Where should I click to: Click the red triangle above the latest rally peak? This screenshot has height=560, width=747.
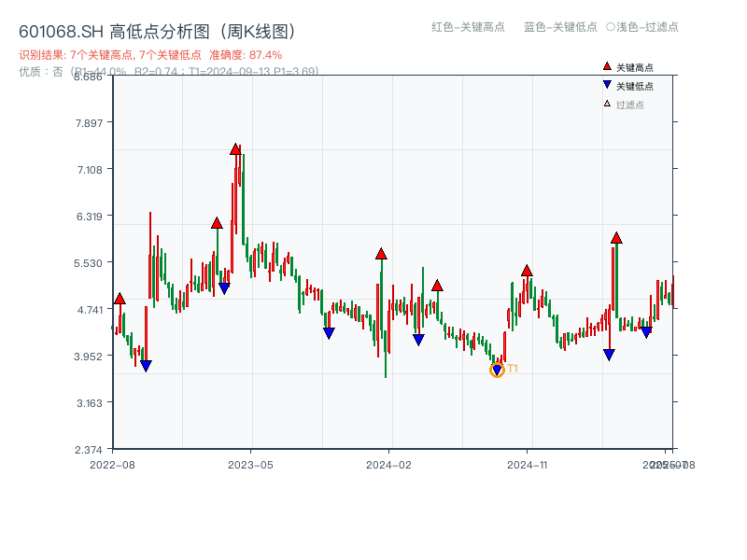click(x=616, y=238)
